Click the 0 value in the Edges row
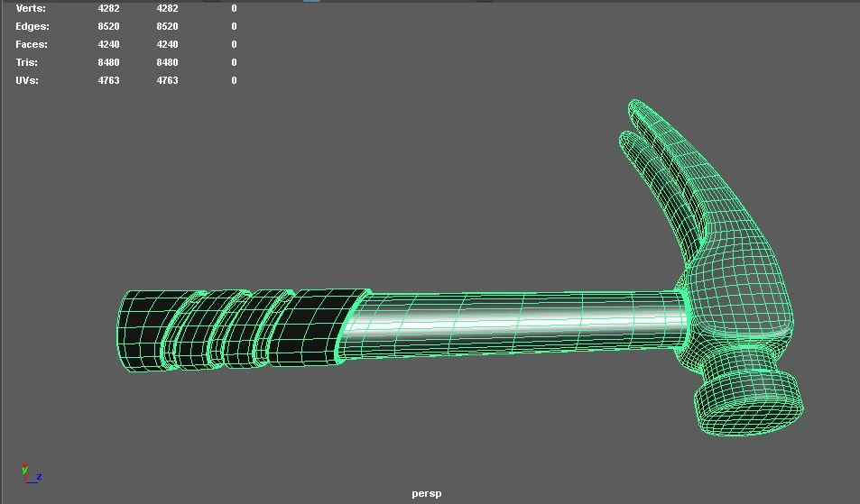Screen dimensions: 860x504 click(235, 26)
